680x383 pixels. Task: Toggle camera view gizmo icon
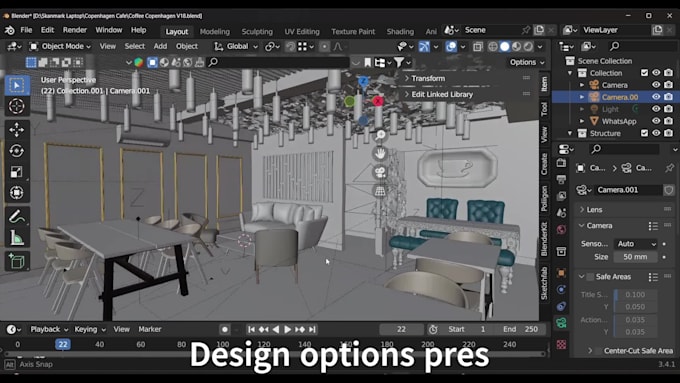pos(380,172)
